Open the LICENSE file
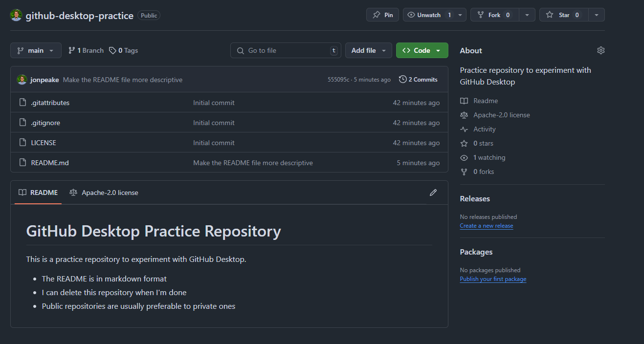This screenshot has width=644, height=344. pyautogui.click(x=44, y=143)
